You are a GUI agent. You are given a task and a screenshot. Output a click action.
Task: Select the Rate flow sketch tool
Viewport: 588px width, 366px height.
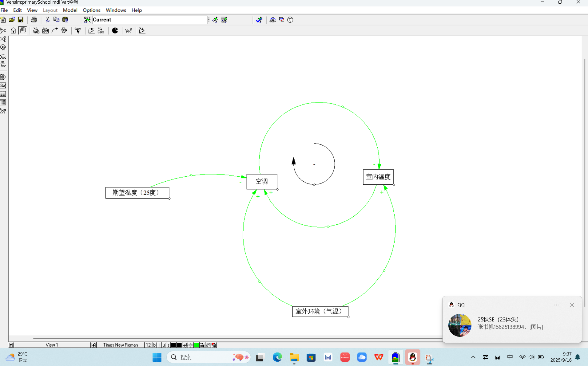pyautogui.click(x=64, y=30)
